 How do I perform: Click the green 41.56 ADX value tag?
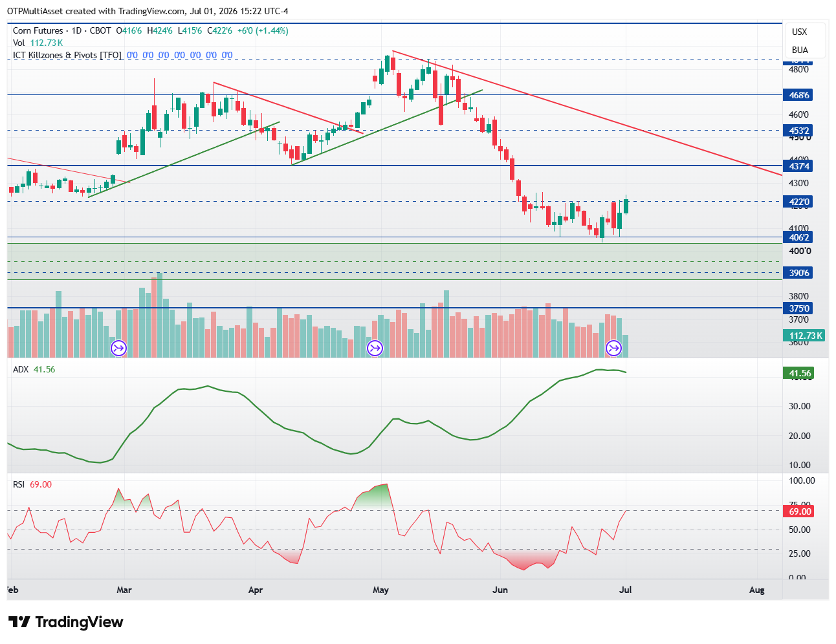tap(798, 373)
